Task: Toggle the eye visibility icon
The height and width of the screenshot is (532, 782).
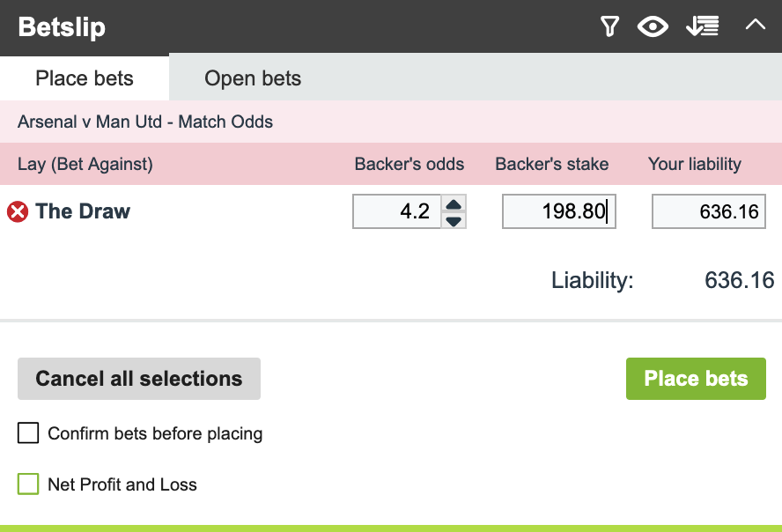Action: tap(653, 26)
